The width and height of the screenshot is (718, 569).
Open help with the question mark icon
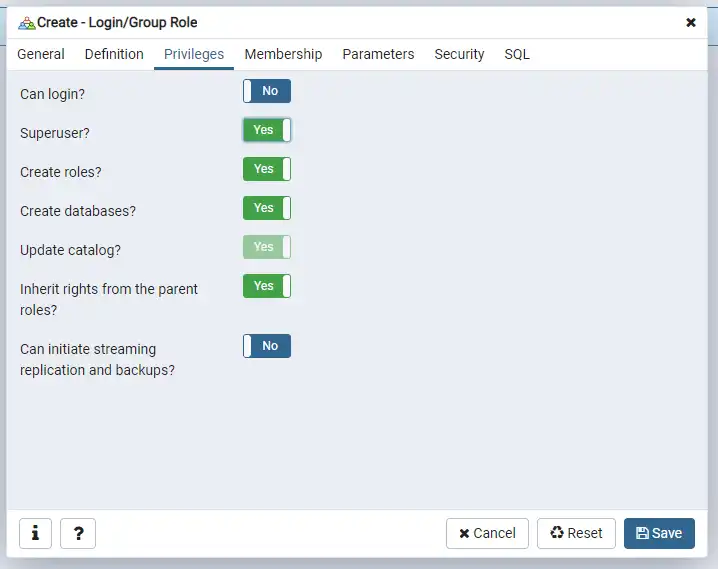pyautogui.click(x=78, y=533)
